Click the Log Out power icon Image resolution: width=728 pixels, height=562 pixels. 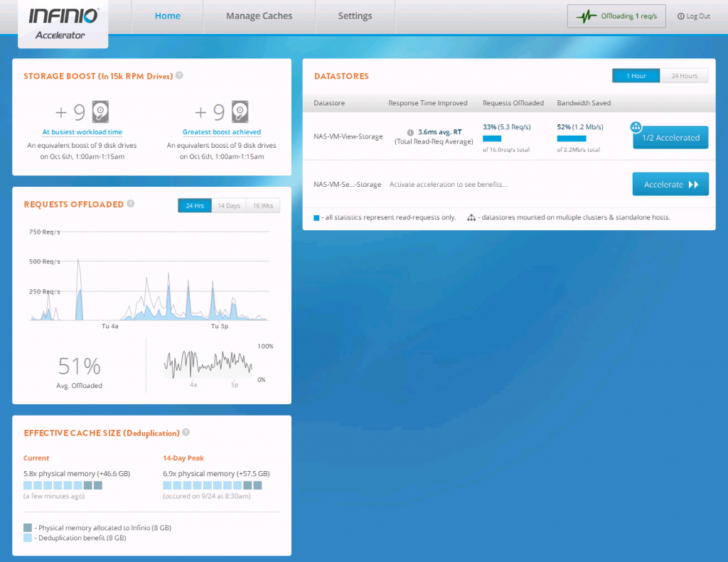(x=680, y=16)
